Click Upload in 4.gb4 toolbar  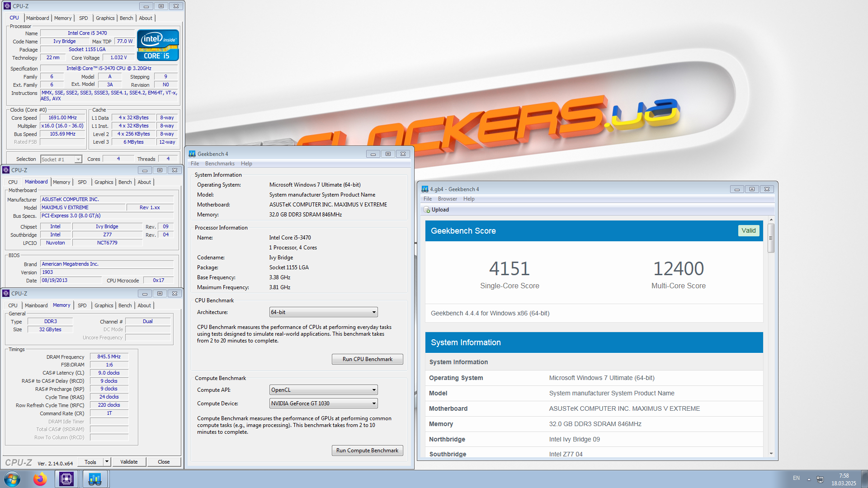[x=436, y=210]
